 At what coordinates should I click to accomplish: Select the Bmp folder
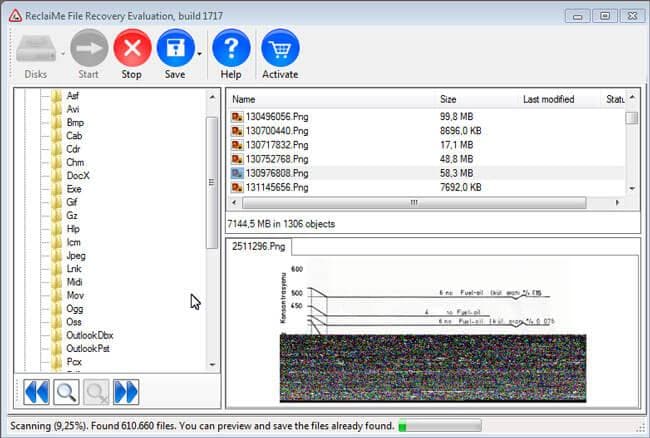tap(67, 122)
